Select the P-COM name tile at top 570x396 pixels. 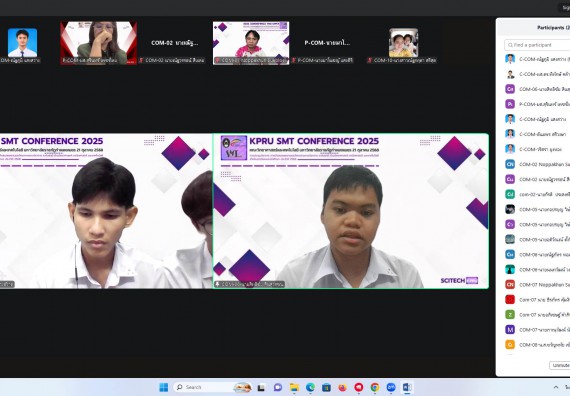tap(327, 43)
